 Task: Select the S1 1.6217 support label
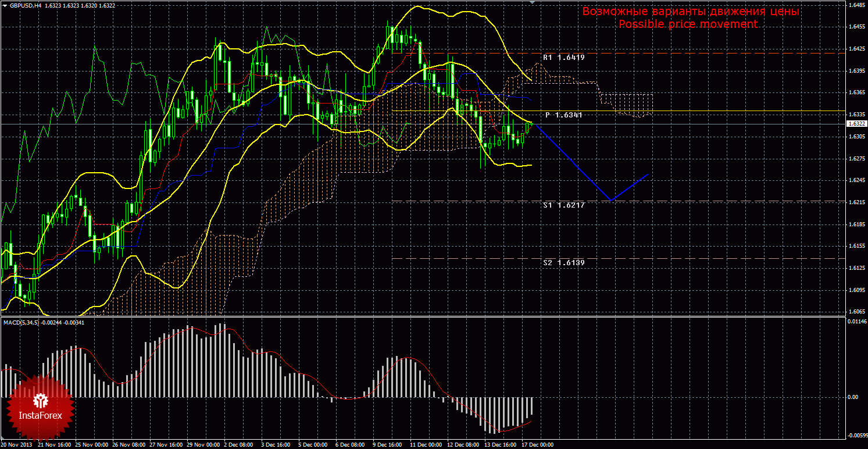[x=563, y=205]
